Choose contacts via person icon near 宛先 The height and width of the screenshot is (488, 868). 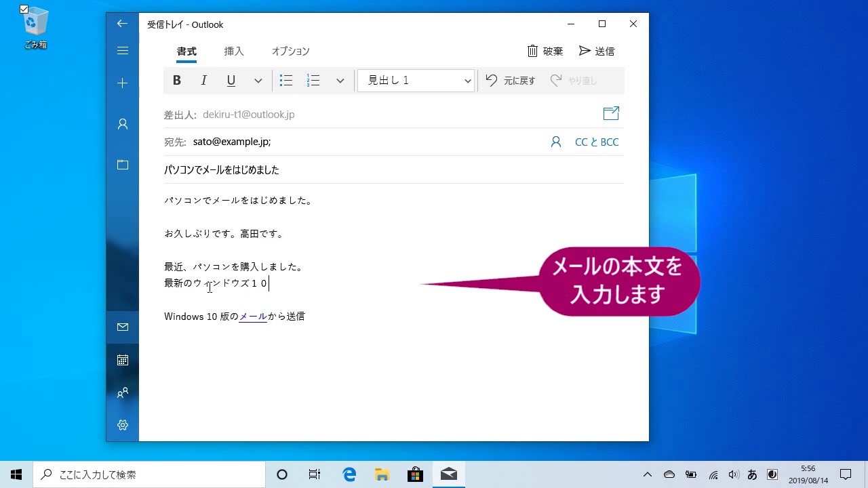[x=556, y=142]
